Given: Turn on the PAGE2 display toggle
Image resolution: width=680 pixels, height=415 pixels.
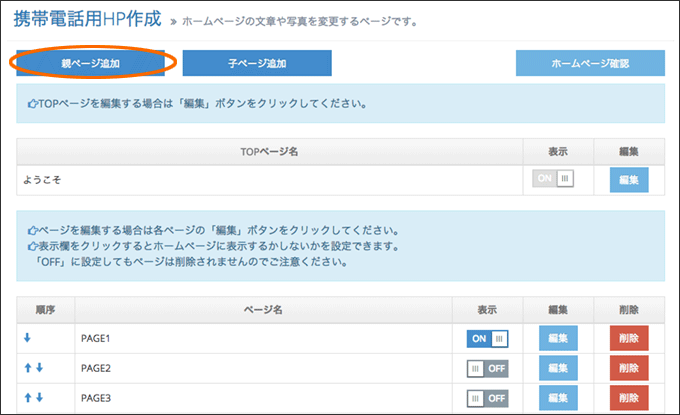Looking at the screenshot, I should coord(487,369).
